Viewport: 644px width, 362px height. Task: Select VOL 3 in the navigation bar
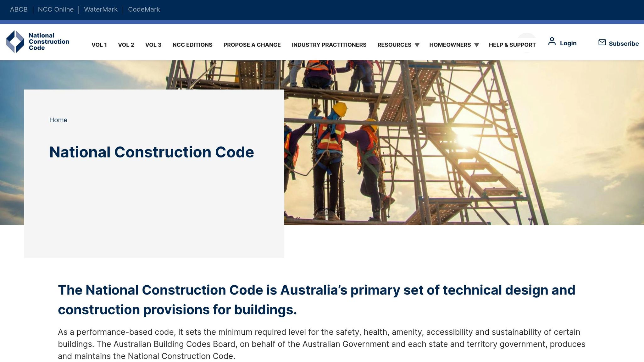click(153, 45)
